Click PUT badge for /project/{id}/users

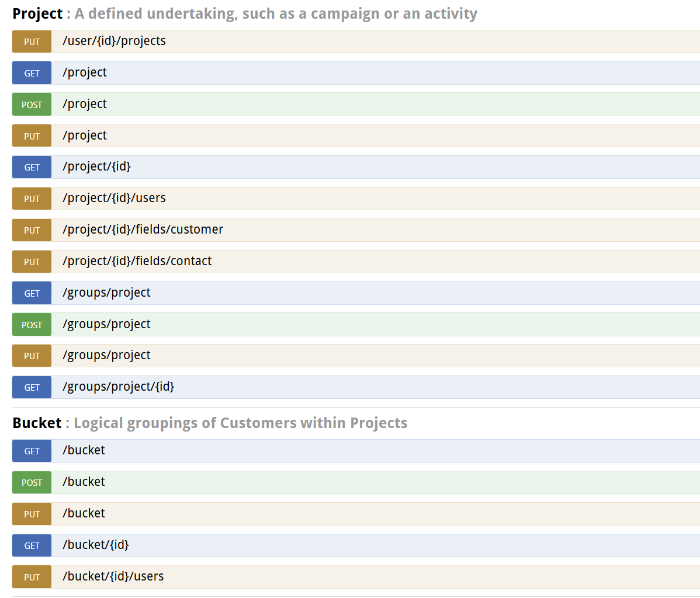click(x=32, y=199)
